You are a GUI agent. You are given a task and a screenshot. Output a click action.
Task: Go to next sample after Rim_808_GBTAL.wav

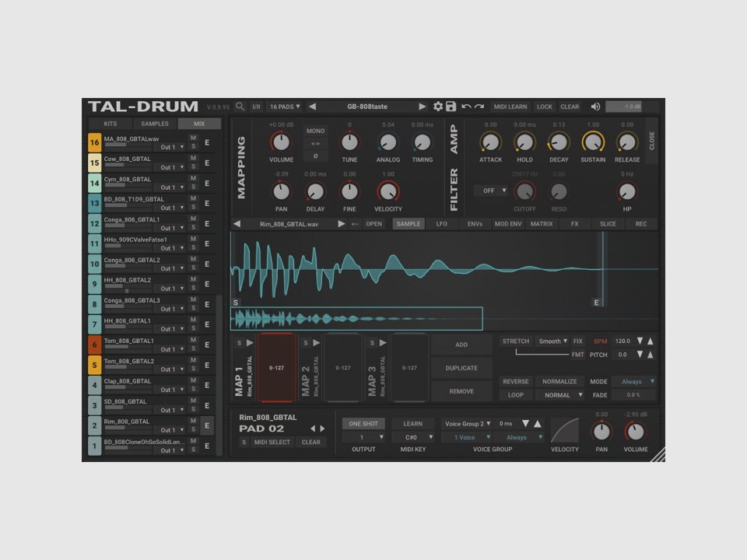[341, 224]
